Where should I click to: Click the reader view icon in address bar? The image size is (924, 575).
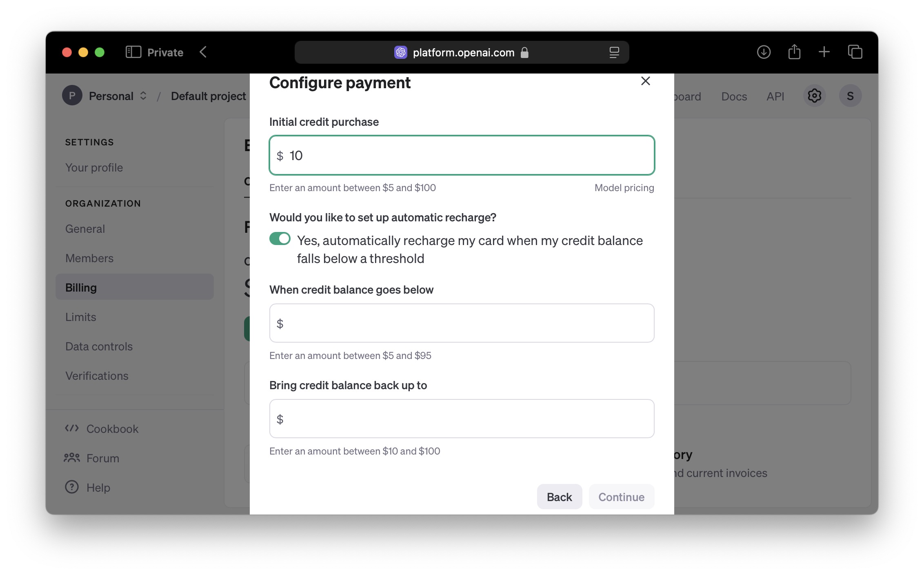[x=614, y=52]
